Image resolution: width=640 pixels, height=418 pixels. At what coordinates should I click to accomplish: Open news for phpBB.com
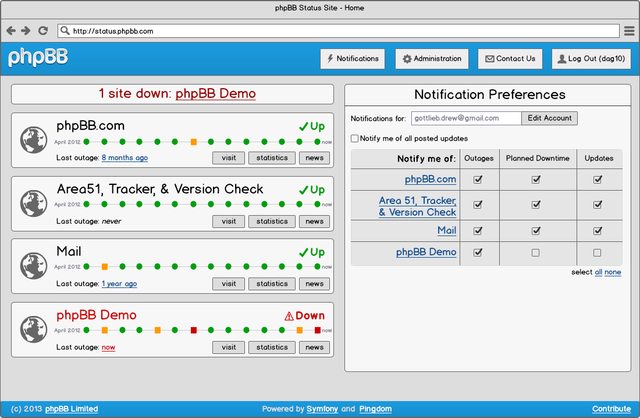(314, 158)
